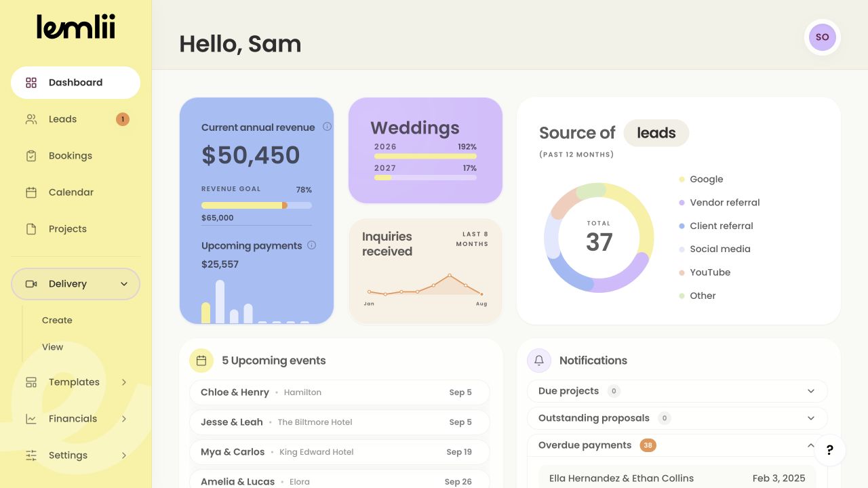Collapse the Overdue payments chevron
868x488 pixels.
pyautogui.click(x=811, y=445)
